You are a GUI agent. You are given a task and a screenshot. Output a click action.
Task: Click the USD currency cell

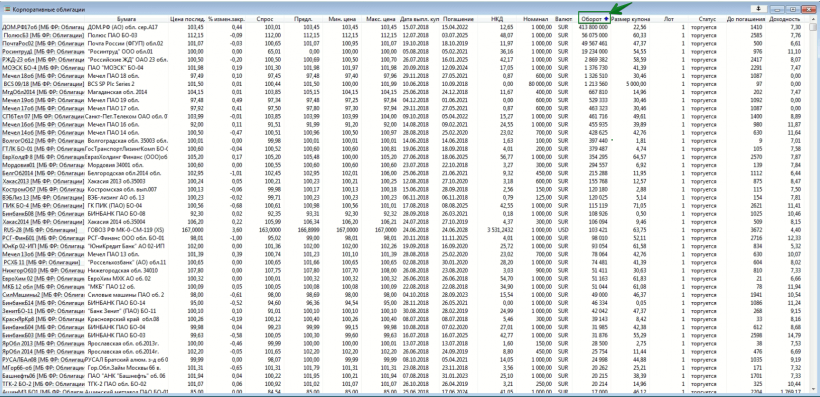(563, 230)
